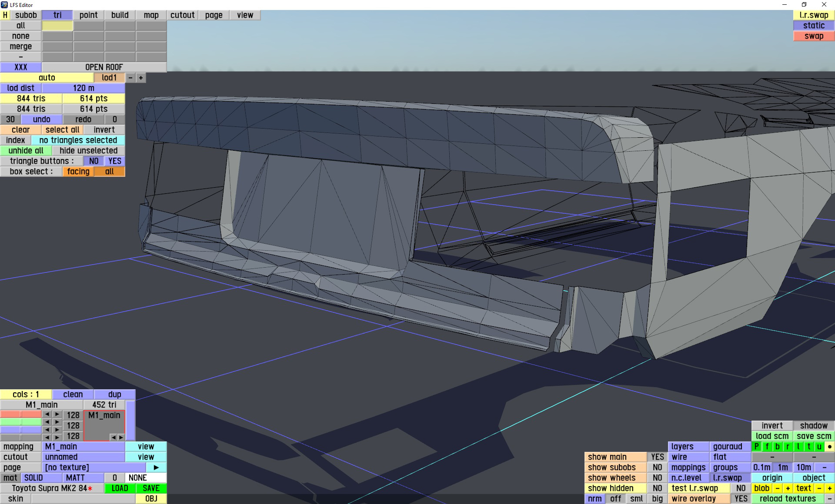Click the lod plus button beside lod1
Image resolution: width=835 pixels, height=504 pixels.
[x=140, y=78]
